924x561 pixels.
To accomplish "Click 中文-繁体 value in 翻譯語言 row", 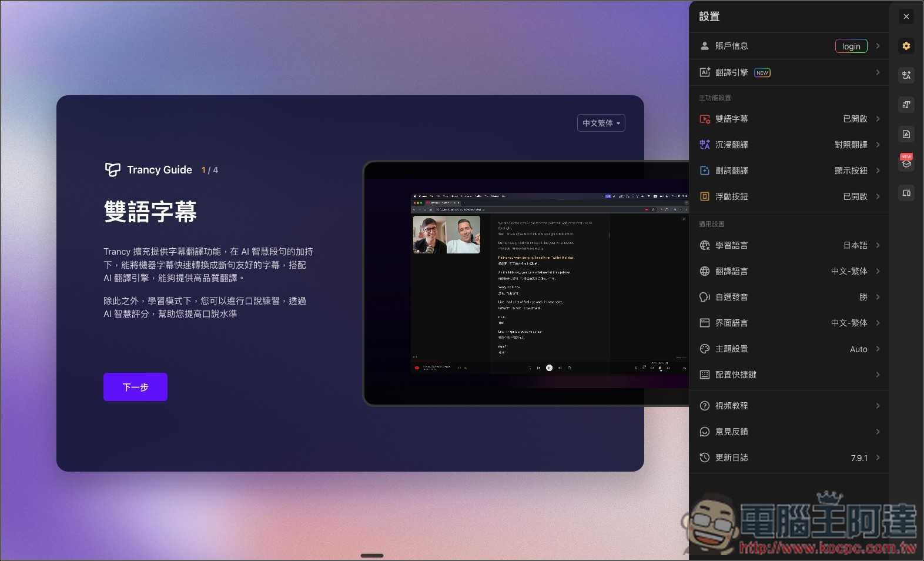I will coord(849,271).
